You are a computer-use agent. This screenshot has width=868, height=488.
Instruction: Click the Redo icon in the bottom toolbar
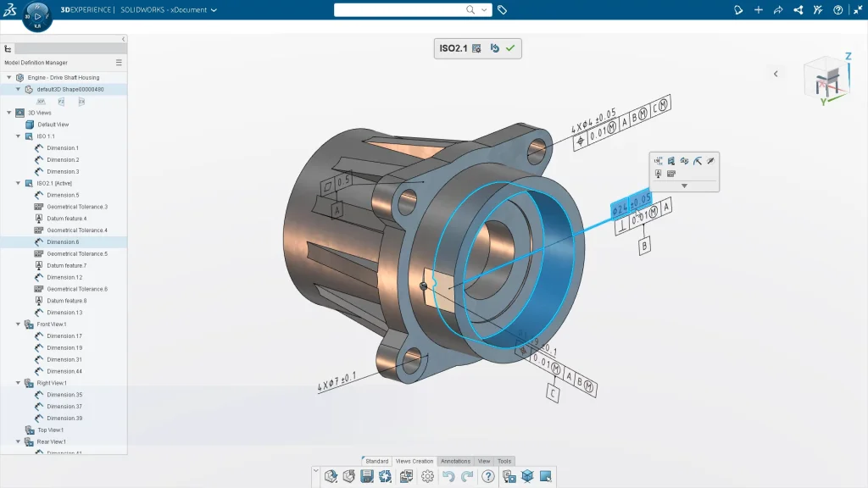pos(465,476)
